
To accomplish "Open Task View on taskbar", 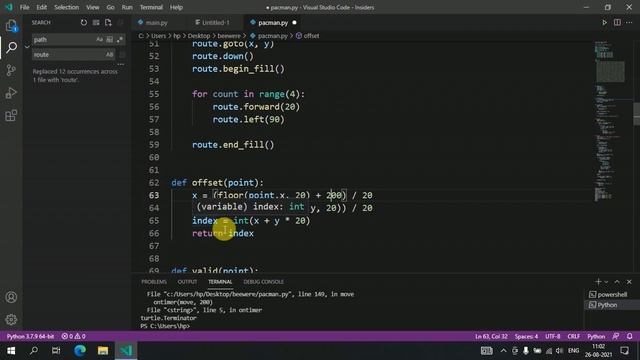I will pos(56,351).
